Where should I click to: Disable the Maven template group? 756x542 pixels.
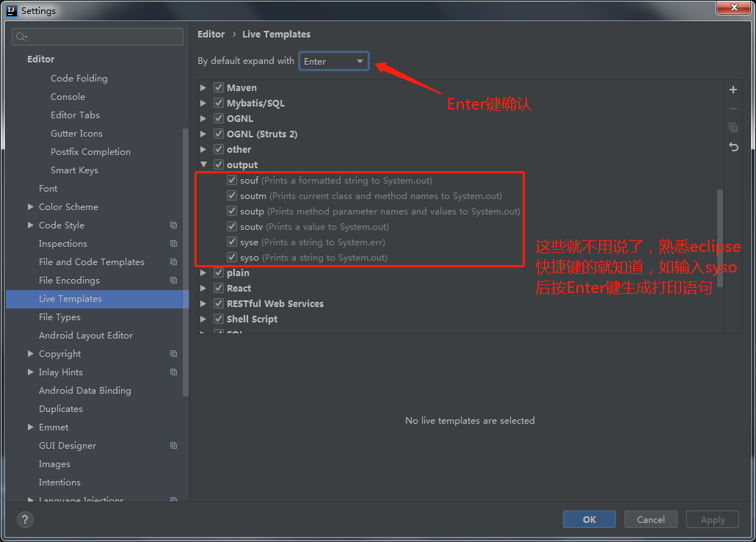click(x=218, y=87)
